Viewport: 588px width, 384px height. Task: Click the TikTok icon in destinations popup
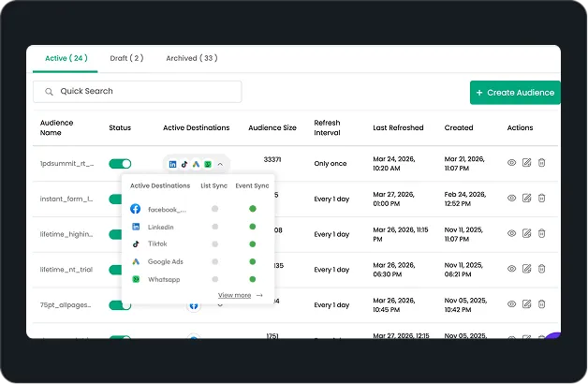click(x=136, y=244)
